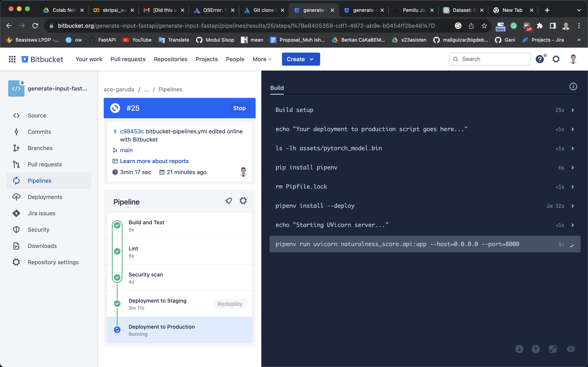588x367 pixels.
Task: Click the running Deployment to Production progress spinner
Action: point(117,330)
